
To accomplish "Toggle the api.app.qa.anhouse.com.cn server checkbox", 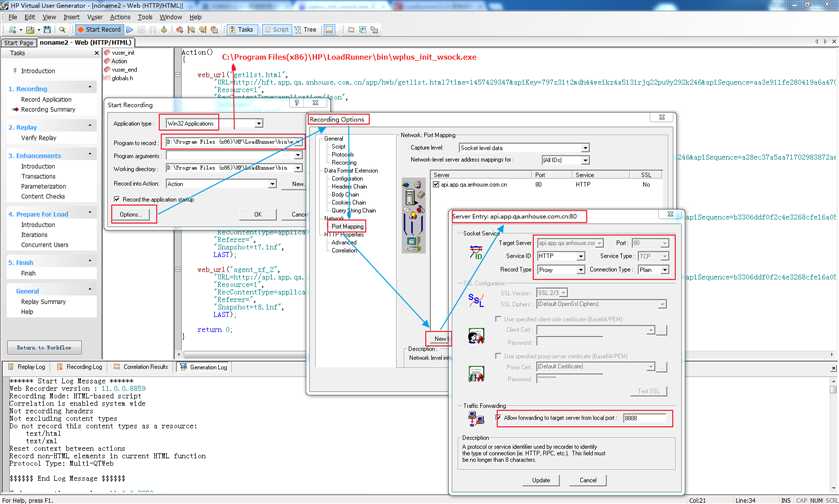I will pyautogui.click(x=436, y=184).
